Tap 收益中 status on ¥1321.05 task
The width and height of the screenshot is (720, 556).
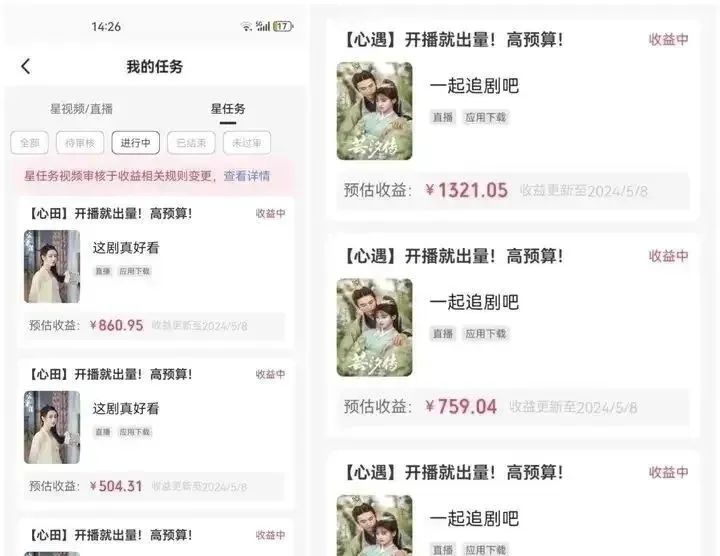point(668,39)
